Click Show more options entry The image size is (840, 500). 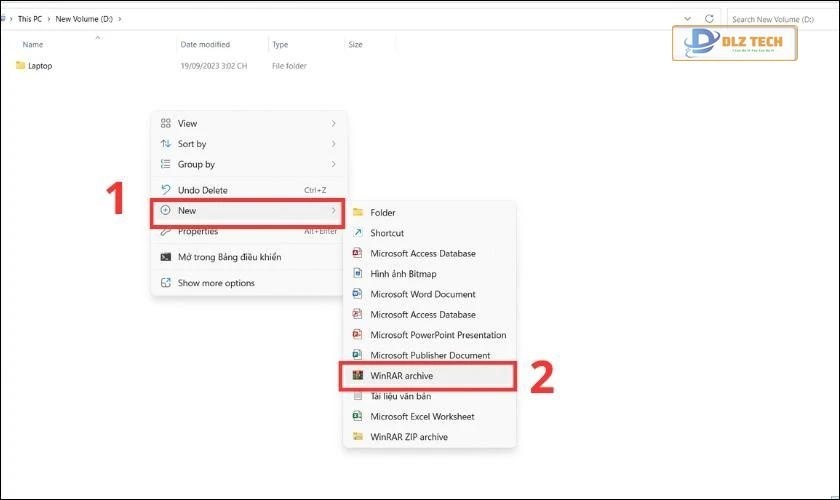(x=215, y=283)
